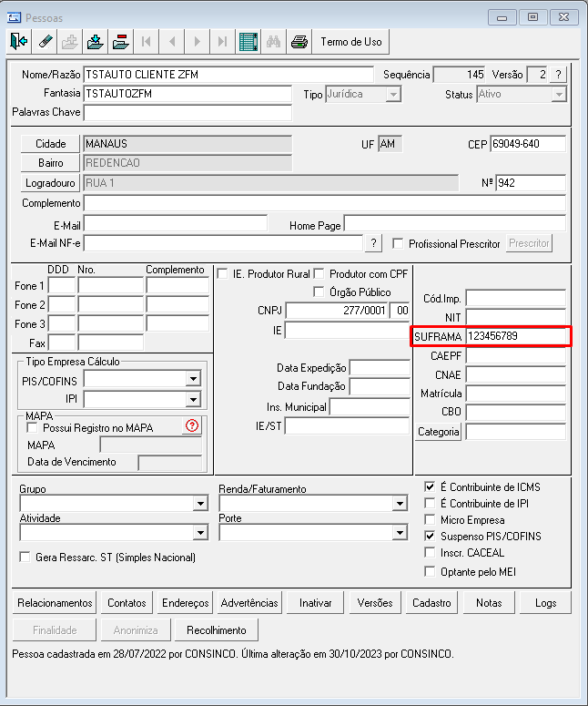Image resolution: width=588 pixels, height=706 pixels.
Task: Expand the IPI dropdown
Action: (x=193, y=399)
